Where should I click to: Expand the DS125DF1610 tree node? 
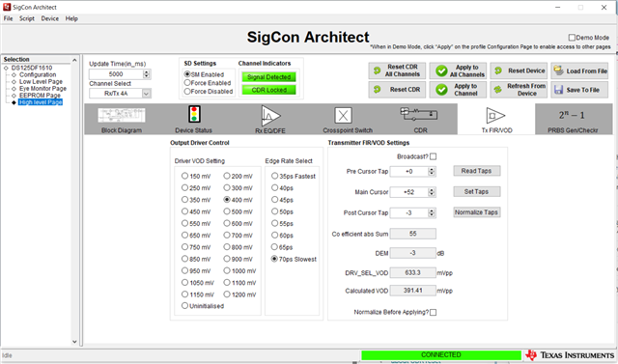[6, 68]
